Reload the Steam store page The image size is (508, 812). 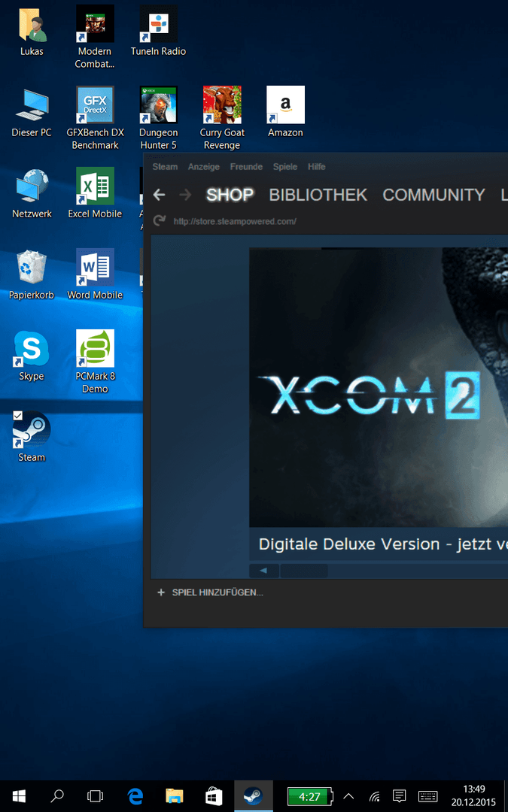(x=159, y=221)
